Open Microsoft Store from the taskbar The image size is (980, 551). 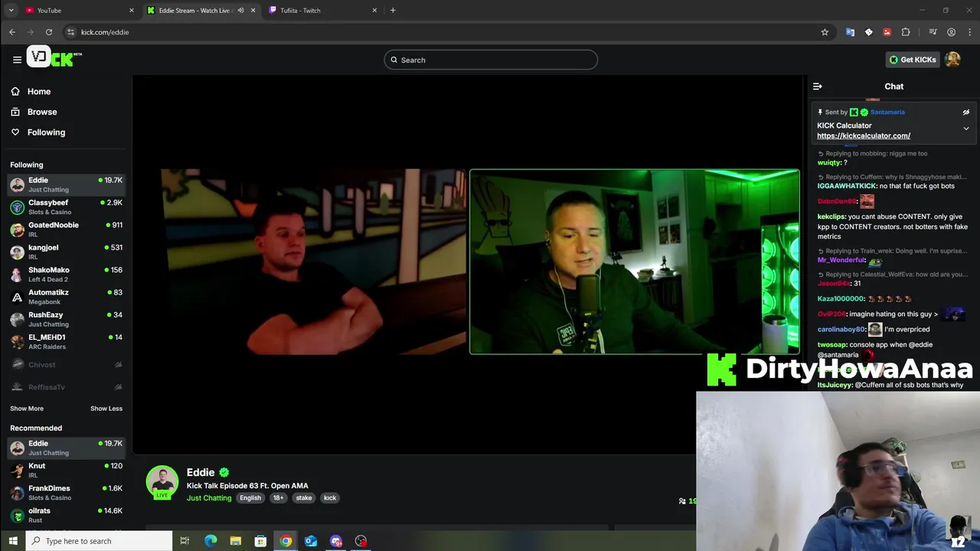pyautogui.click(x=260, y=541)
